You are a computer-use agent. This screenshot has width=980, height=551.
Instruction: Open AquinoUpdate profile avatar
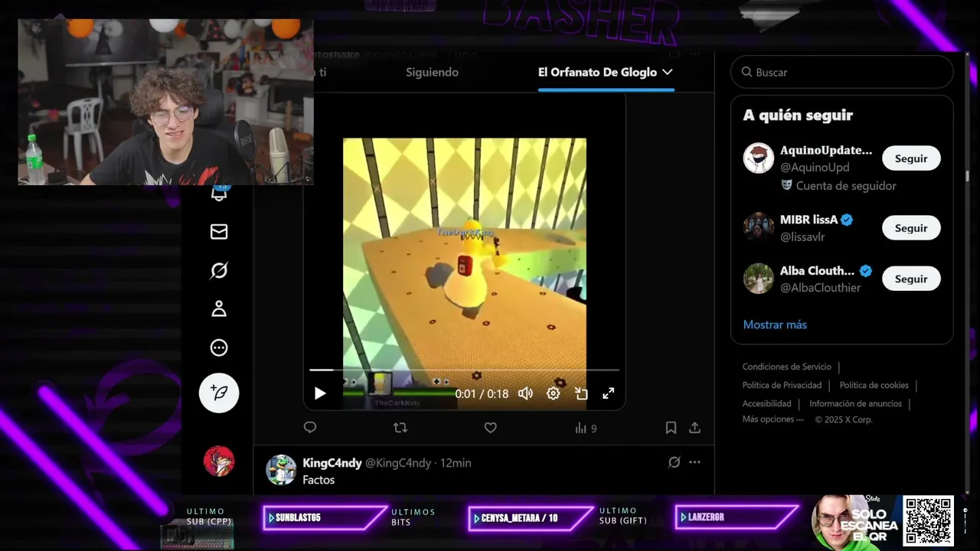759,158
